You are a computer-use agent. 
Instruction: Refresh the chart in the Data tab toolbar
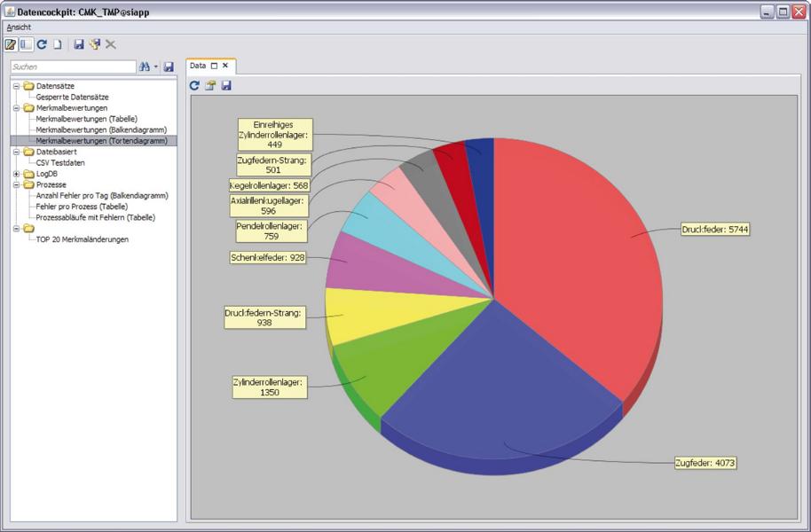coord(194,85)
